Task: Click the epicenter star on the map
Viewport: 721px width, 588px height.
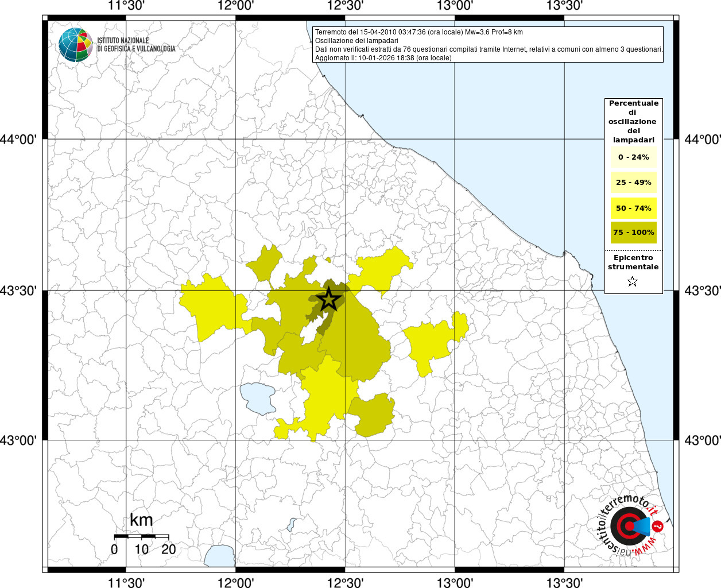Action: pyautogui.click(x=328, y=299)
